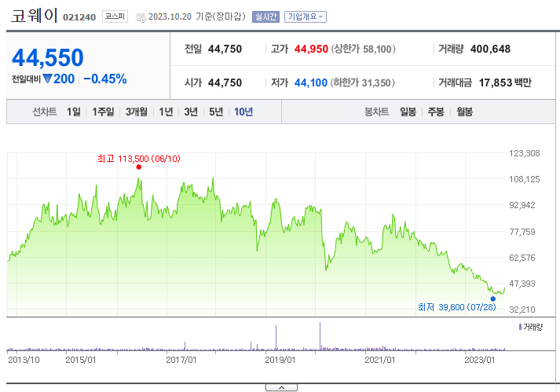Click the 전일 value 44,750
This screenshot has width=560, height=392.
pos(225,49)
